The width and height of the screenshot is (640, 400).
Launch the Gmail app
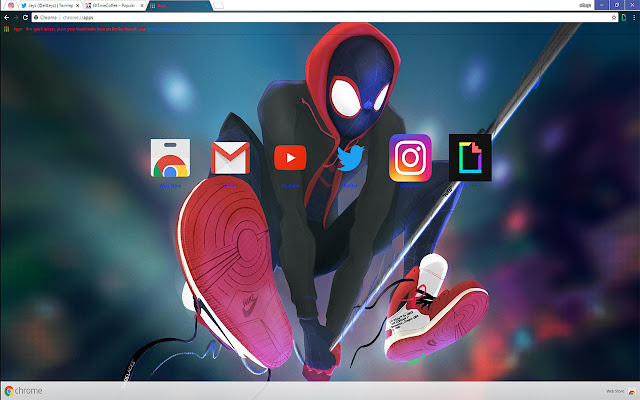tap(230, 158)
